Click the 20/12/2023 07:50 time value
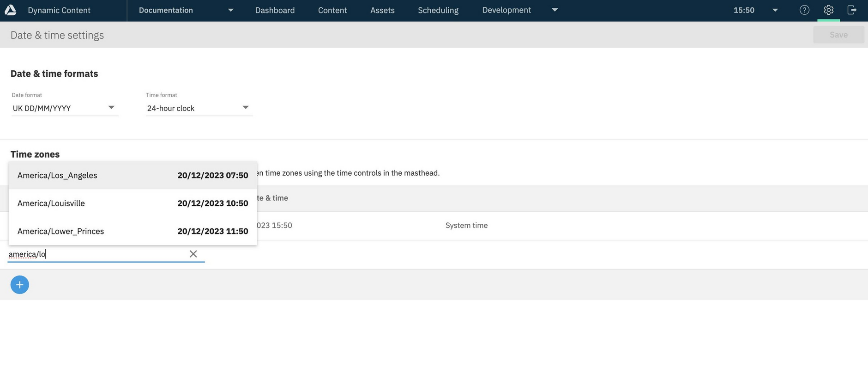The width and height of the screenshot is (868, 368). [x=213, y=175]
